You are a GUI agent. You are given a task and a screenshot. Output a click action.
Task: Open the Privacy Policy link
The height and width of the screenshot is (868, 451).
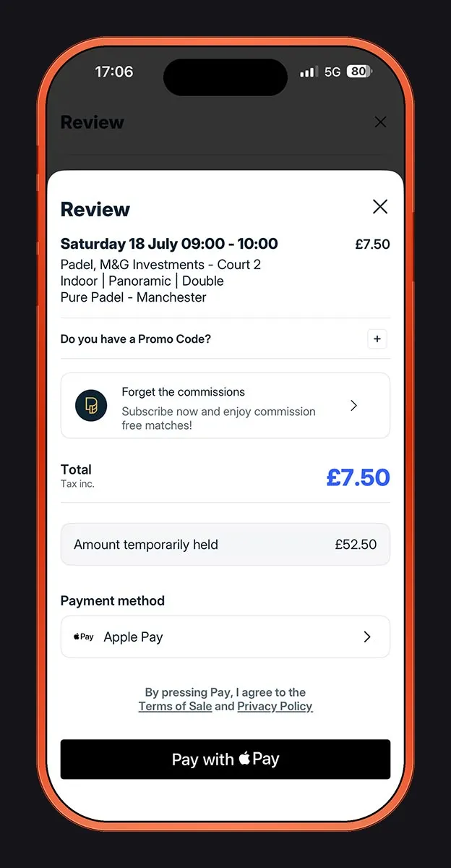(275, 707)
